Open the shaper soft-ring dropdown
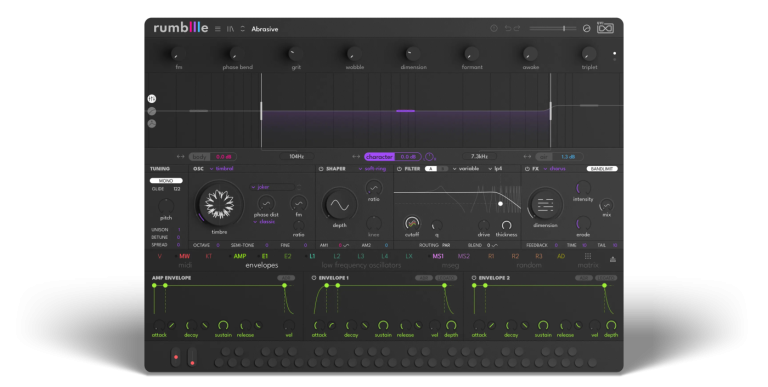Image resolution: width=768 pixels, height=387 pixels. click(x=372, y=169)
